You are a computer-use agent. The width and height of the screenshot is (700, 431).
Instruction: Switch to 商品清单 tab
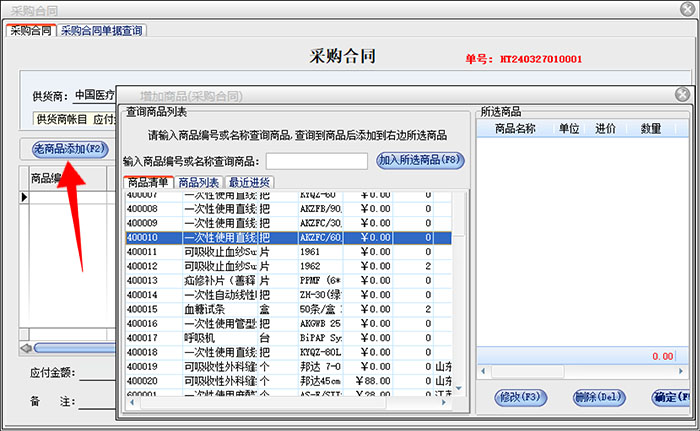(x=148, y=182)
